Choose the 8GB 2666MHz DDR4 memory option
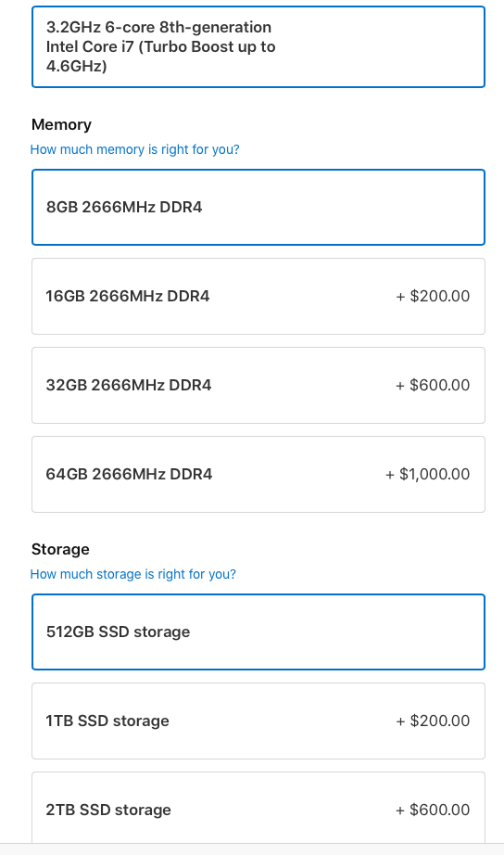The image size is (504, 855). [x=258, y=207]
